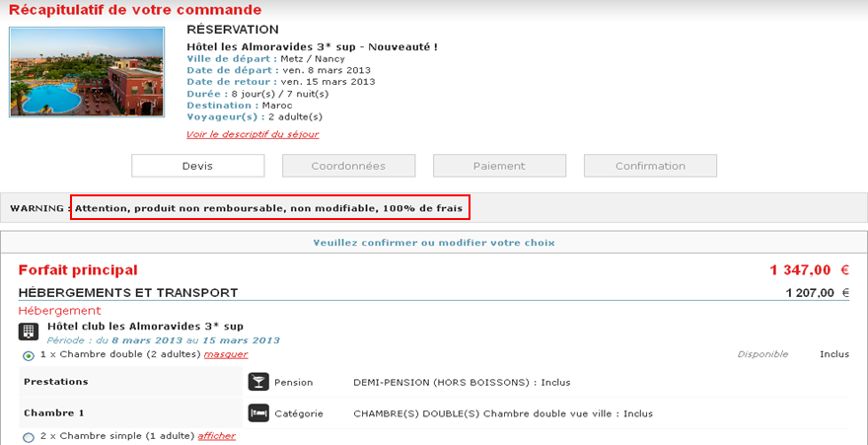Viewport: 868px width, 445px height.
Task: Click the Forfait principal heading
Action: tap(78, 270)
